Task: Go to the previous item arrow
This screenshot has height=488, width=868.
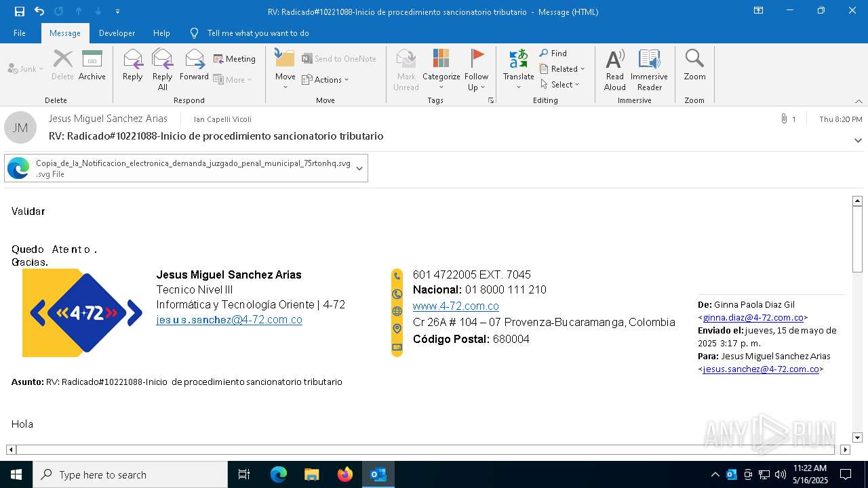Action: [x=79, y=12]
